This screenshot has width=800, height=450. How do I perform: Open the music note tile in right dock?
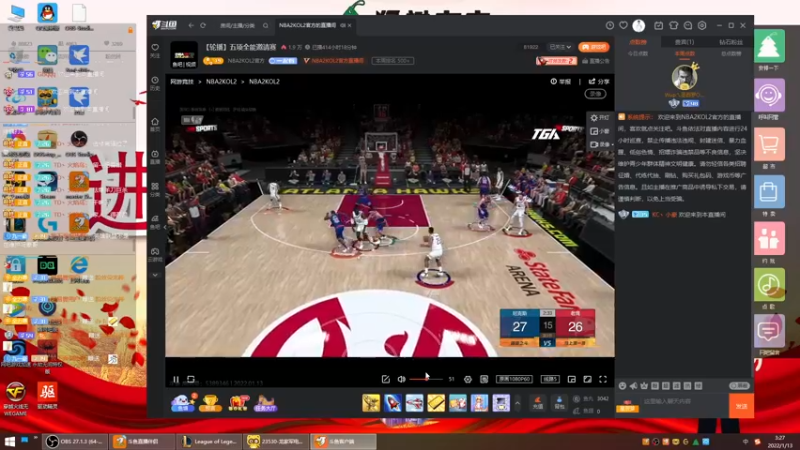tap(769, 285)
